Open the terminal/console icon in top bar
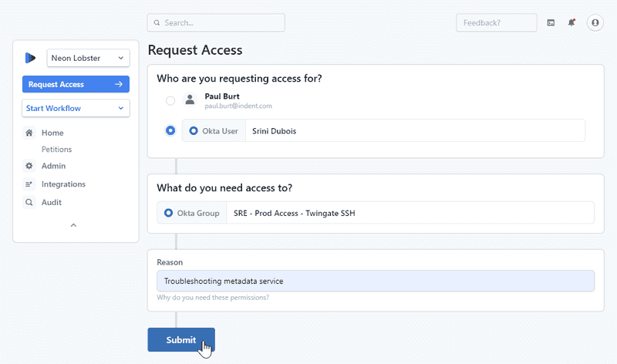This screenshot has height=364, width=617. 551,23
